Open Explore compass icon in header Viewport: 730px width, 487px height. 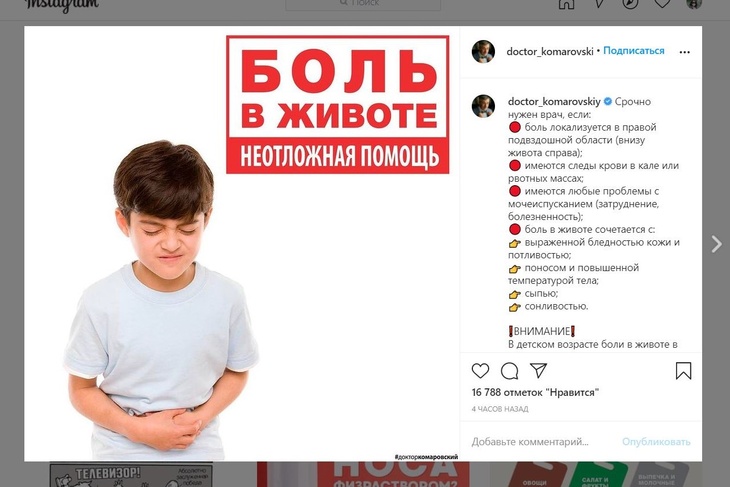pos(630,4)
